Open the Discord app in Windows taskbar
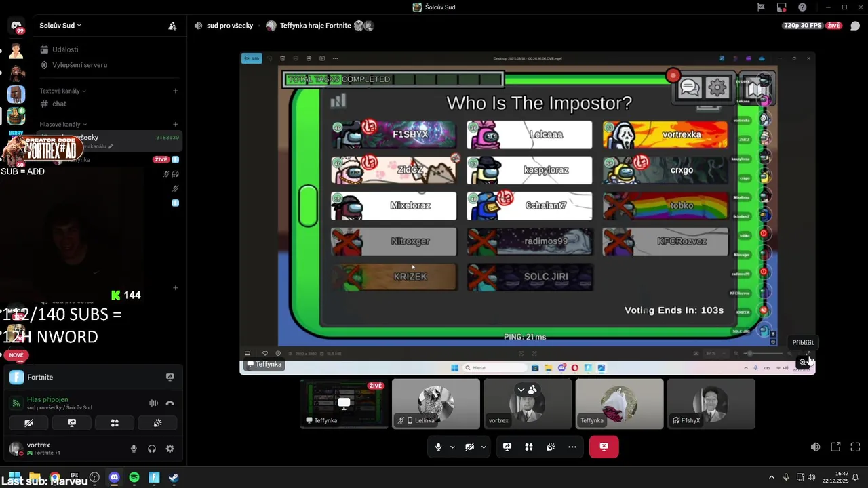 [114, 478]
